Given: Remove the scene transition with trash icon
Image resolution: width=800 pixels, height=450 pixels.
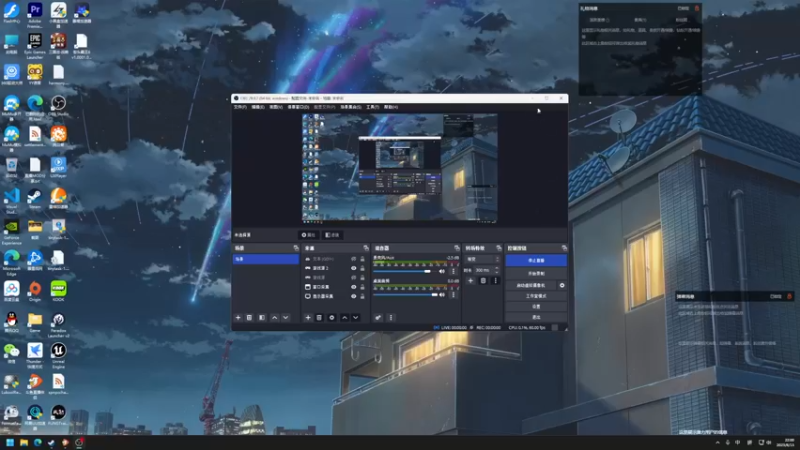Looking at the screenshot, I should [483, 281].
